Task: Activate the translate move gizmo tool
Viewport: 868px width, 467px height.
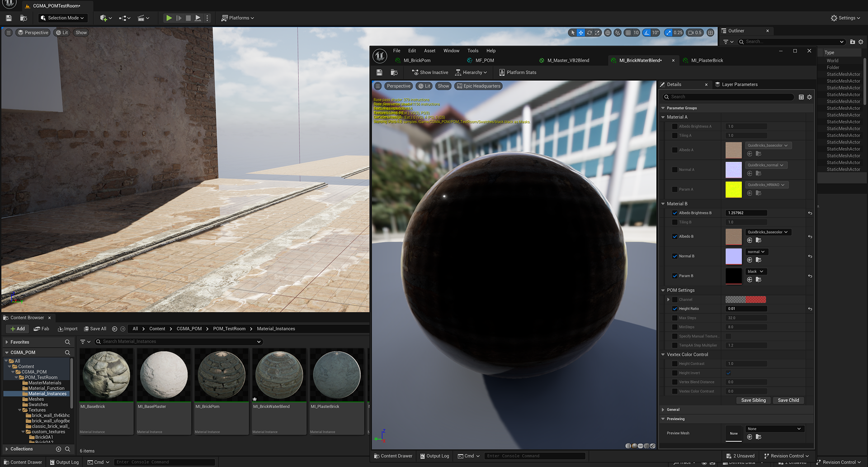Action: [581, 33]
